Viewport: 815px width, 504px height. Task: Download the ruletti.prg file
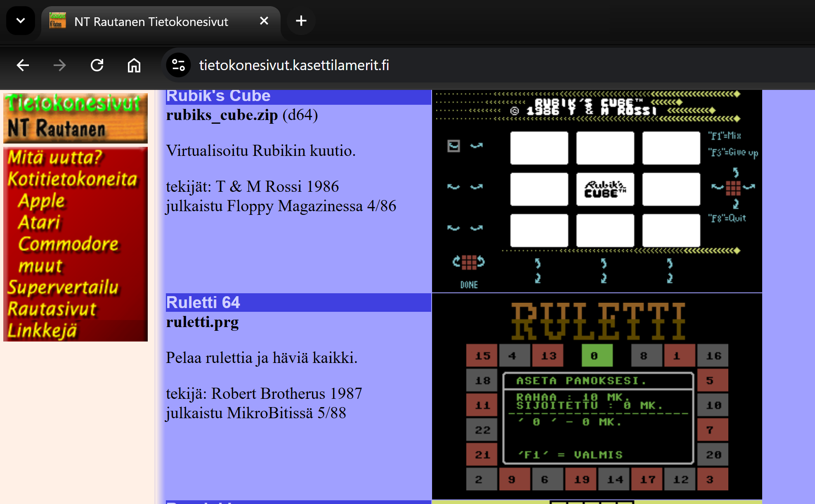point(202,322)
